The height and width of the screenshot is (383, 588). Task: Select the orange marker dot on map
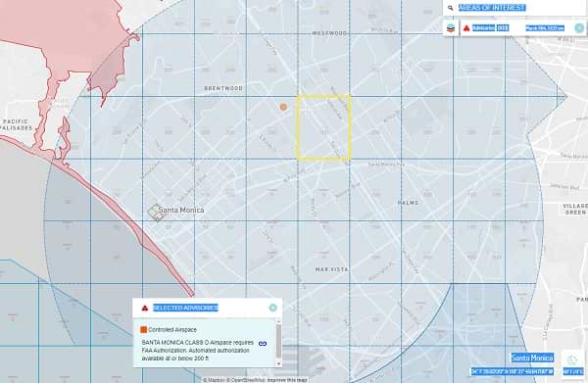283,107
